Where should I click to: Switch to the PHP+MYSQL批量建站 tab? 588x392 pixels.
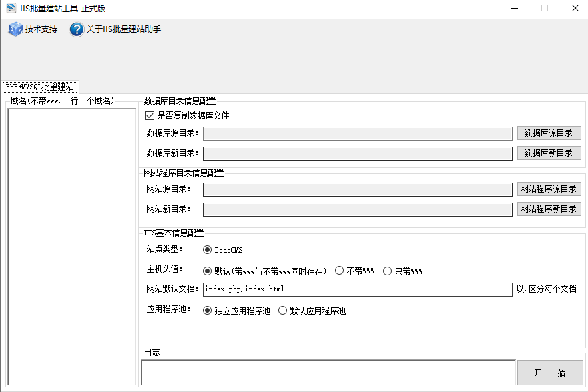[x=39, y=87]
